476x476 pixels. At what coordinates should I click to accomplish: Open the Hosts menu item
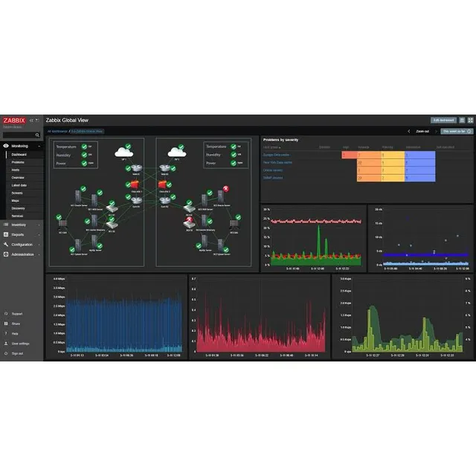pos(16,170)
